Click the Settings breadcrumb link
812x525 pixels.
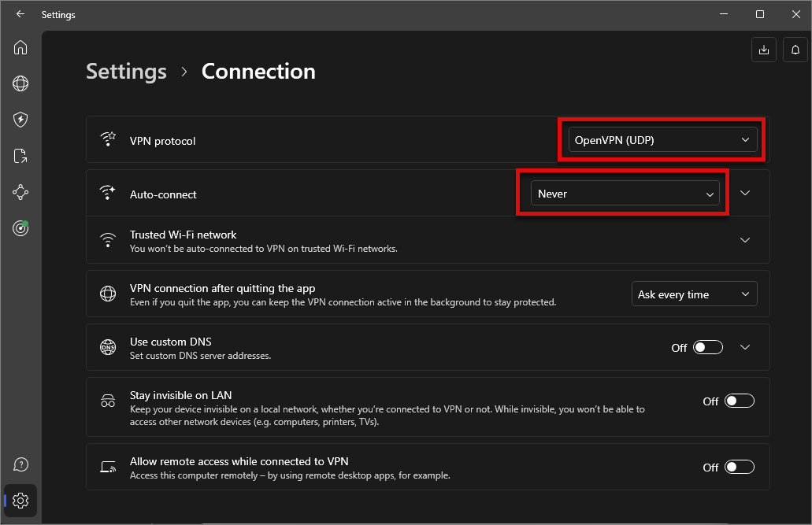pos(126,72)
